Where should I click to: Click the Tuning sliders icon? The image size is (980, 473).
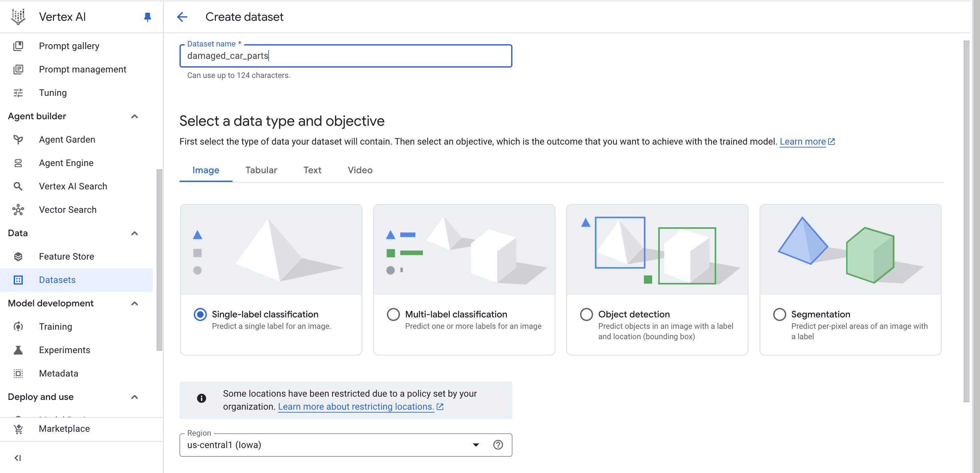point(18,93)
